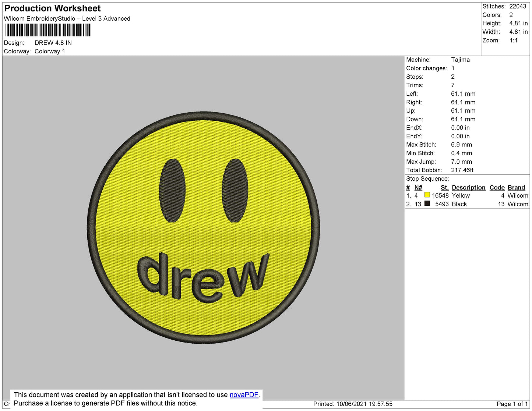The height and width of the screenshot is (411, 532).
Task: Click the Min Stitch value '0.4 mm'
Action: [x=461, y=153]
